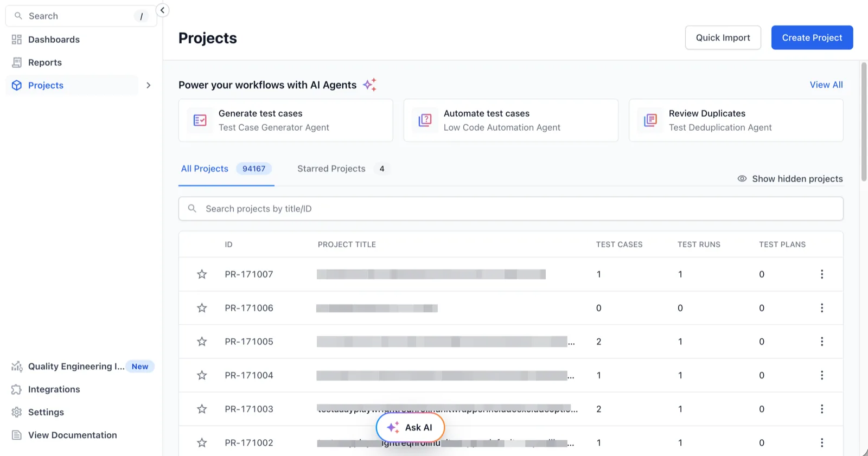Image resolution: width=868 pixels, height=456 pixels.
Task: Open Integrations puzzle icon
Action: tap(17, 389)
